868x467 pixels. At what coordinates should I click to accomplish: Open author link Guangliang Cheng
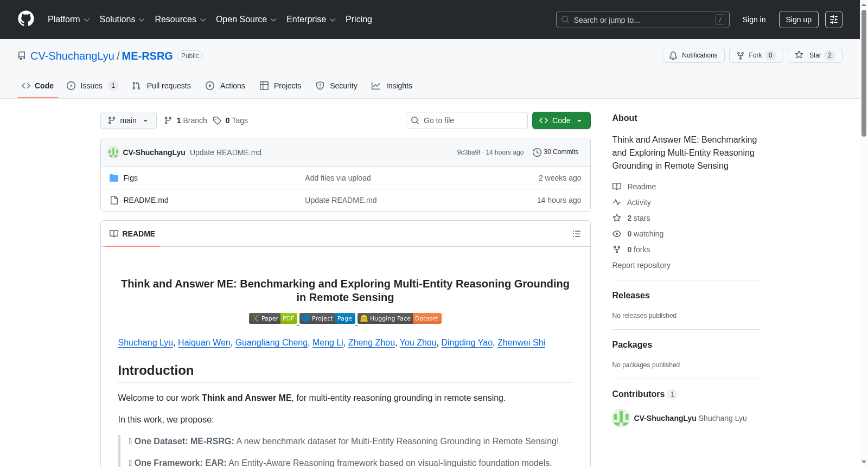(271, 342)
